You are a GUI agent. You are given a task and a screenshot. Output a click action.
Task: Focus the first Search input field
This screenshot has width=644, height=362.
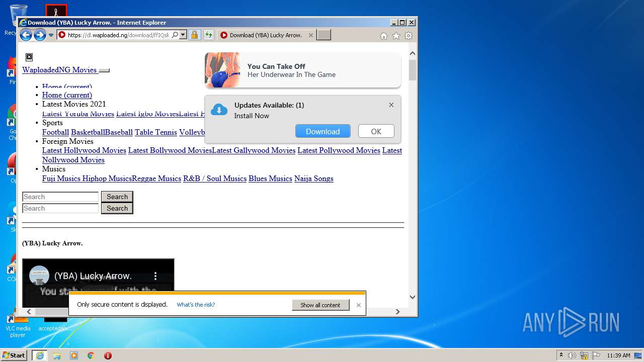tap(60, 197)
